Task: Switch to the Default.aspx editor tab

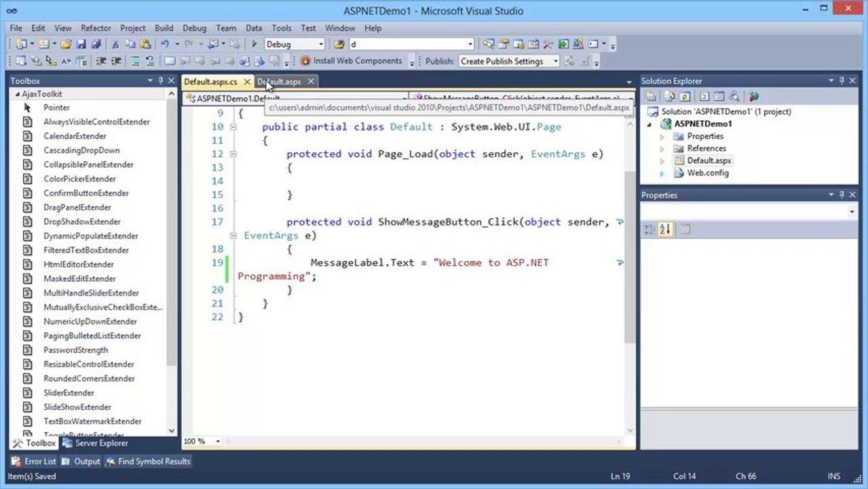Action: tap(279, 81)
